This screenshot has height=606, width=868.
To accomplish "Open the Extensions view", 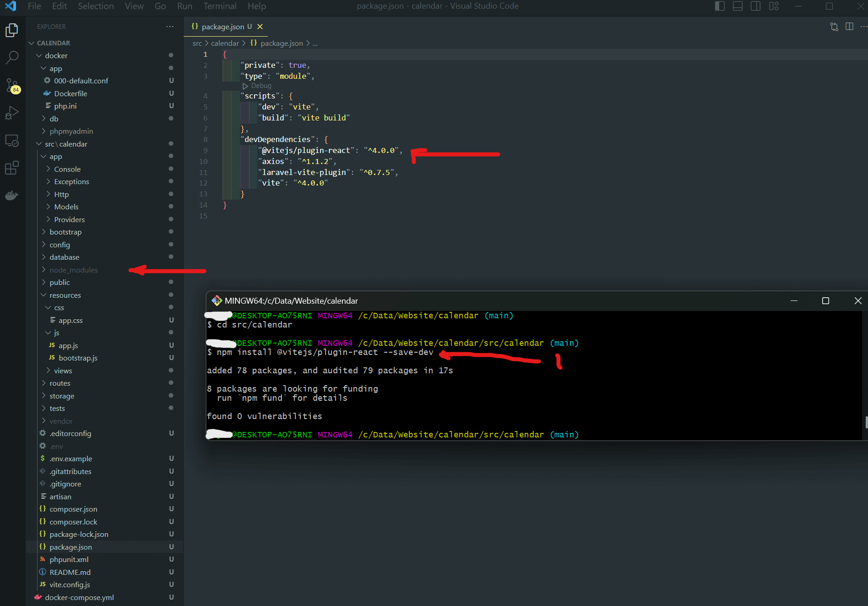I will coord(12,168).
